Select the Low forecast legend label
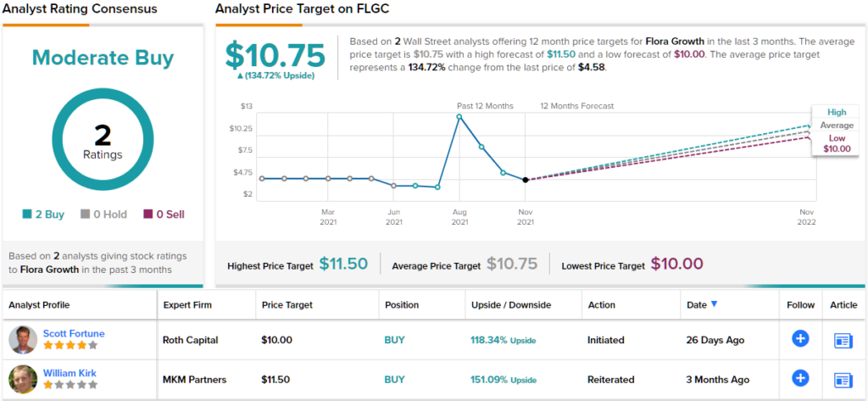This screenshot has width=868, height=401. [837, 137]
